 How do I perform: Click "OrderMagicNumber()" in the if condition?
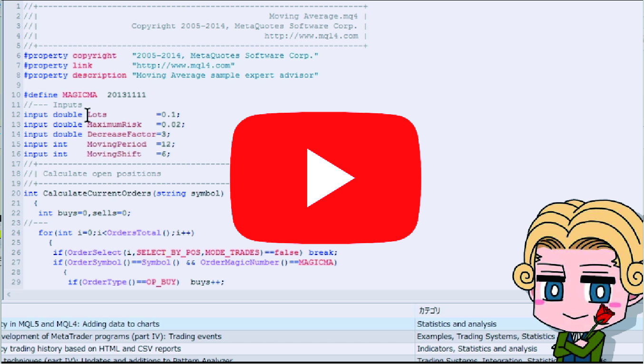click(x=244, y=262)
